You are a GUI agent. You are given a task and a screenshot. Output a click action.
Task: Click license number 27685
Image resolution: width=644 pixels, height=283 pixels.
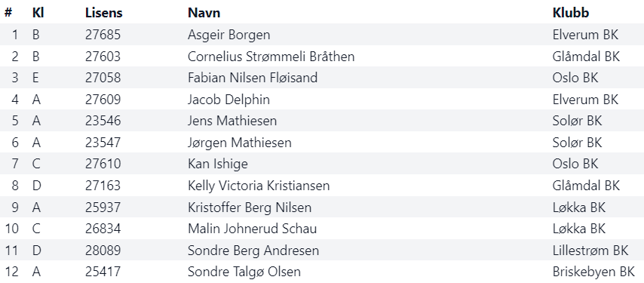pos(103,35)
